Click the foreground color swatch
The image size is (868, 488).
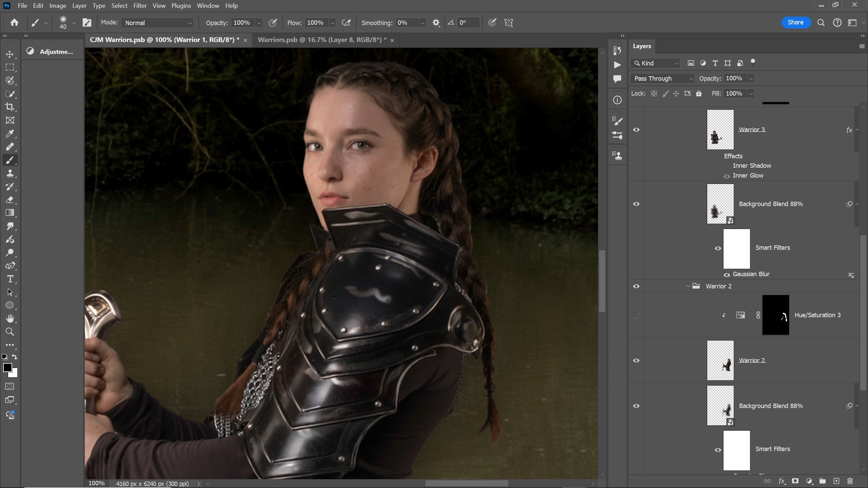pos(7,367)
